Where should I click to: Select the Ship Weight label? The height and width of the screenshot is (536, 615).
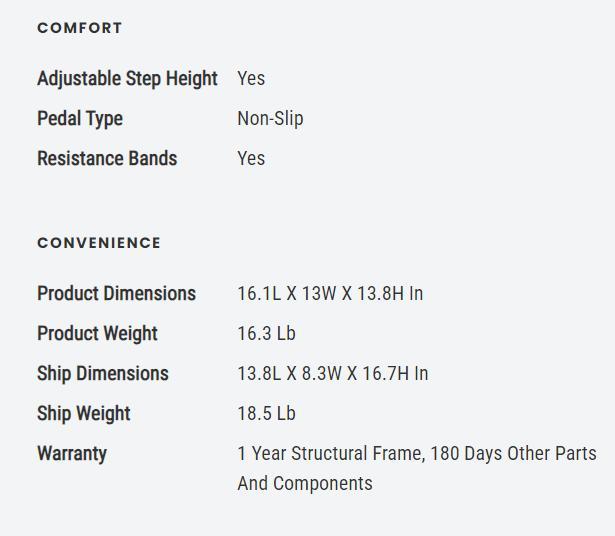click(84, 413)
